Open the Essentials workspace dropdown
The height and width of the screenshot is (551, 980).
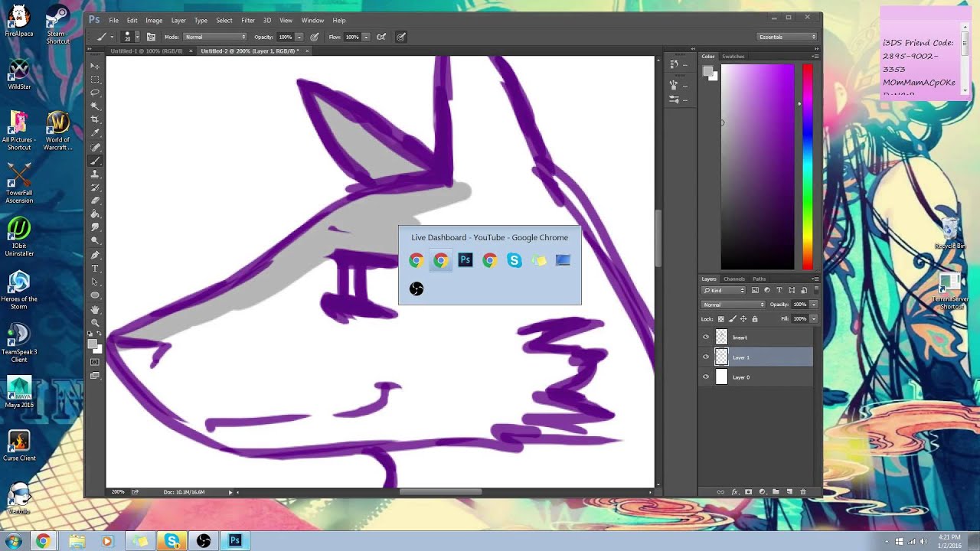click(787, 37)
